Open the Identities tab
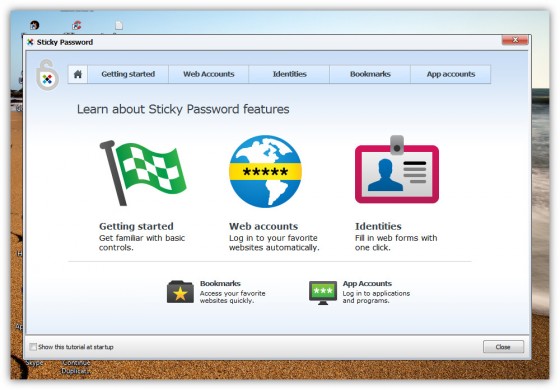560x390 pixels. point(289,74)
